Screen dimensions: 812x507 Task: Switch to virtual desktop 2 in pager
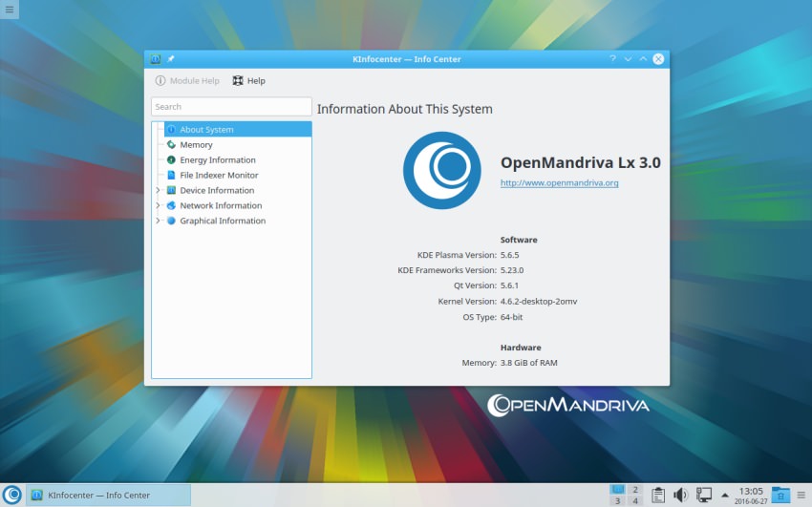point(635,489)
